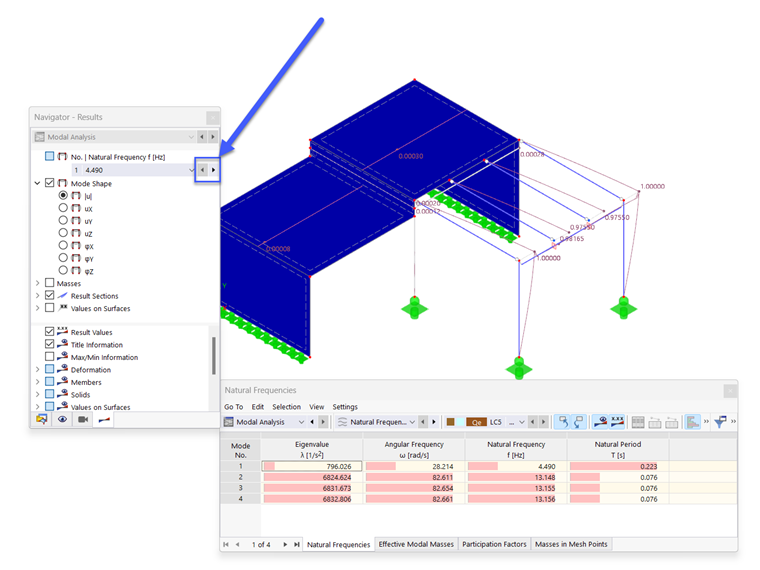Screen dimensions: 760x570
Task: Expand the Result Sections tree node
Action: click(37, 295)
